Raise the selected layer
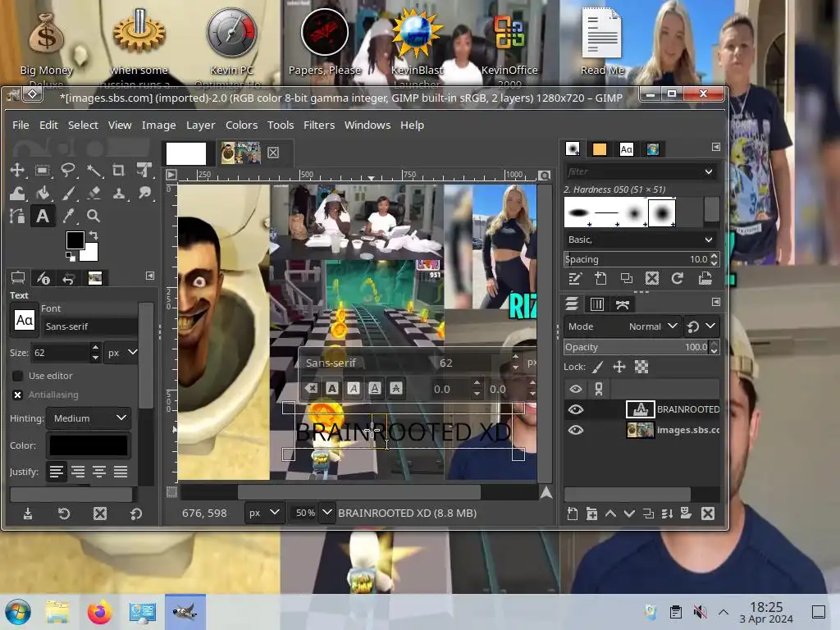The height and width of the screenshot is (630, 840). 610,514
